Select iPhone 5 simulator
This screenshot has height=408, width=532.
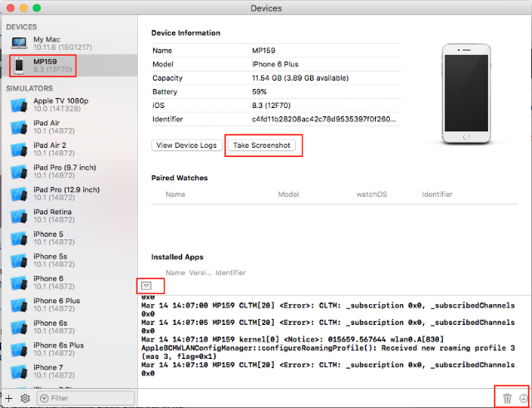70,238
